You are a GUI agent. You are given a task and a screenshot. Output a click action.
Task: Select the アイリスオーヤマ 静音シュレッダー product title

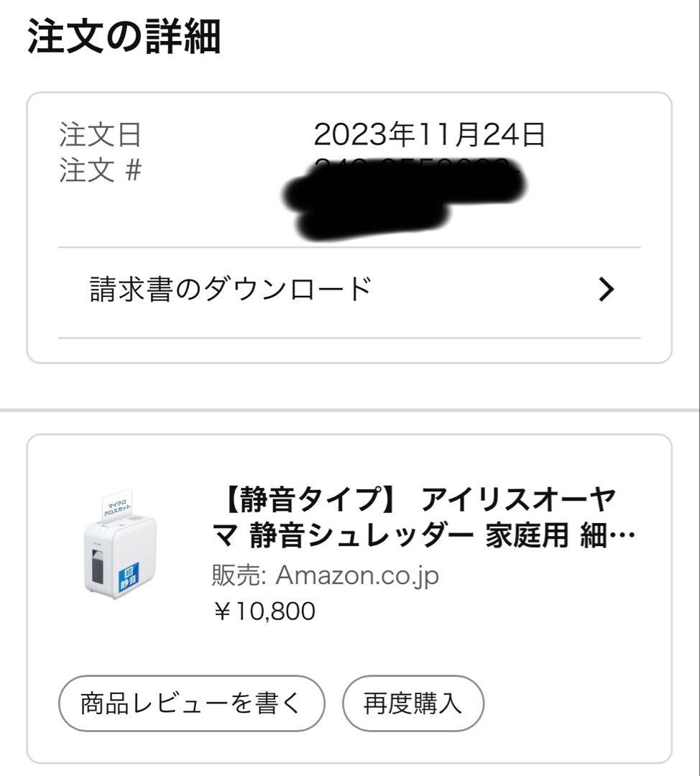tap(415, 516)
